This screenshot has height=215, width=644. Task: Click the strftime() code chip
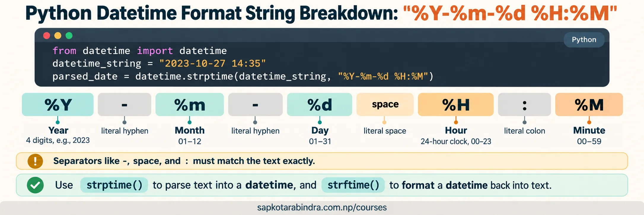tap(353, 185)
